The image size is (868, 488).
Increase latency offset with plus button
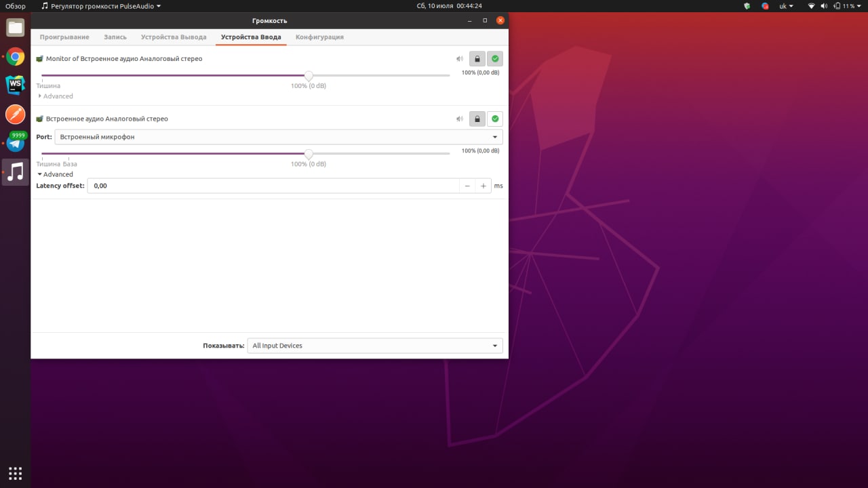click(484, 186)
